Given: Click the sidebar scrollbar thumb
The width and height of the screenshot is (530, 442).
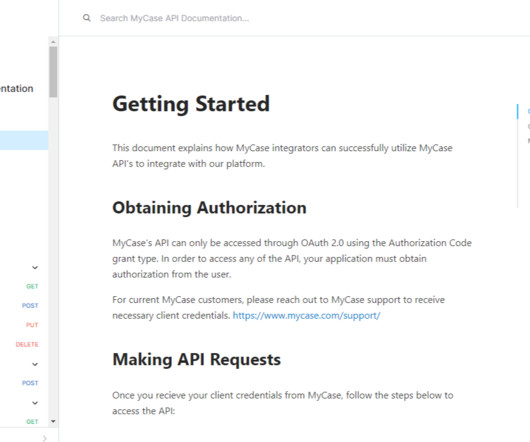Looking at the screenshot, I should [x=53, y=72].
